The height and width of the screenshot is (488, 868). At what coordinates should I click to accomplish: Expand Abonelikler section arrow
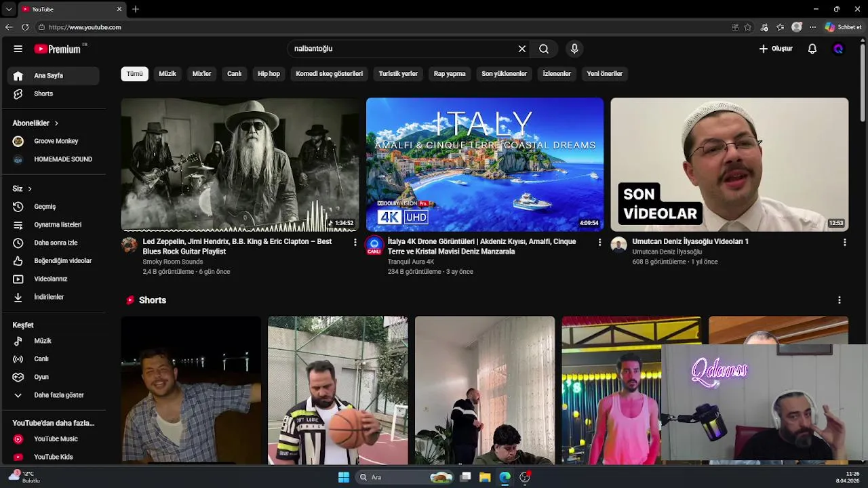pyautogui.click(x=56, y=123)
